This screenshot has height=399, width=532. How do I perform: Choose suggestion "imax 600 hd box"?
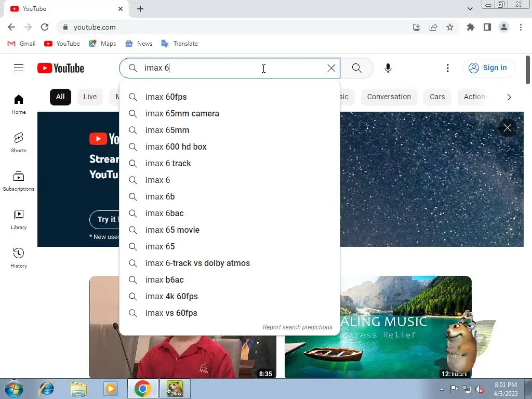230,147
